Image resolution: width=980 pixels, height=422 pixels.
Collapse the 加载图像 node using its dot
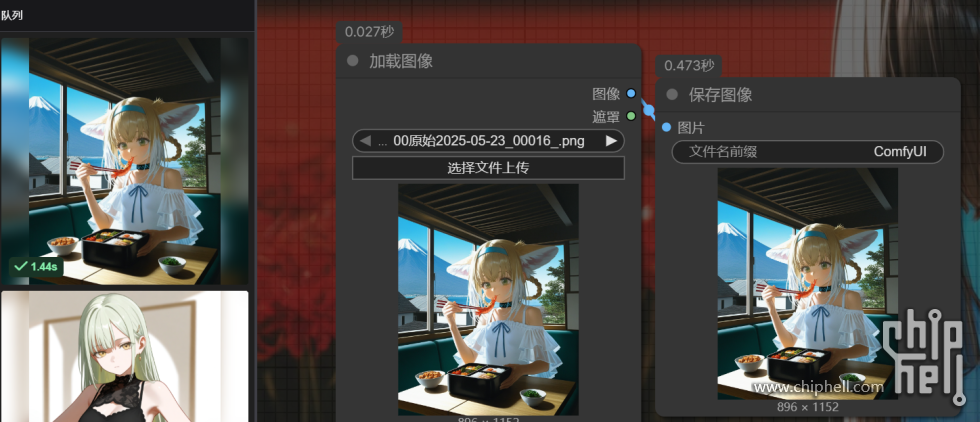[352, 61]
